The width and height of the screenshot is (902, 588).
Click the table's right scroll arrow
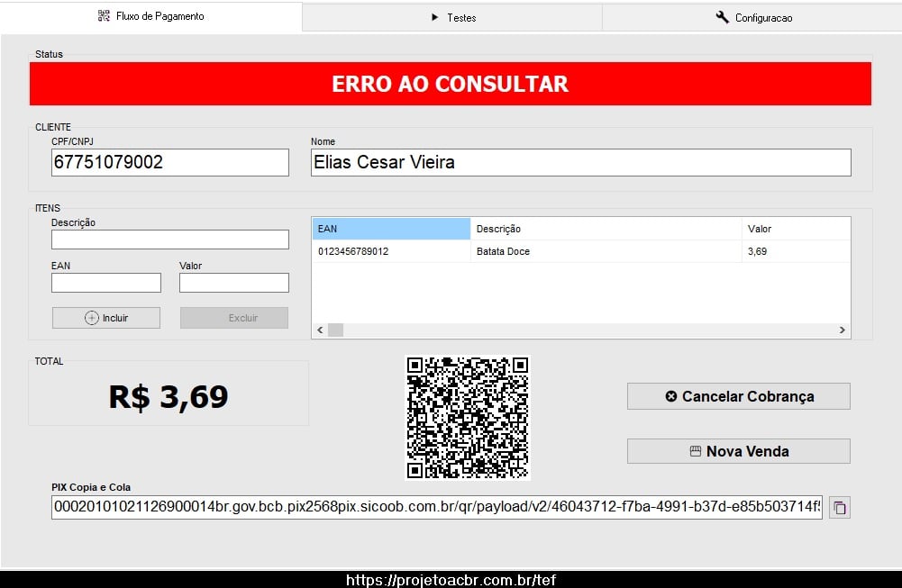[x=843, y=330]
